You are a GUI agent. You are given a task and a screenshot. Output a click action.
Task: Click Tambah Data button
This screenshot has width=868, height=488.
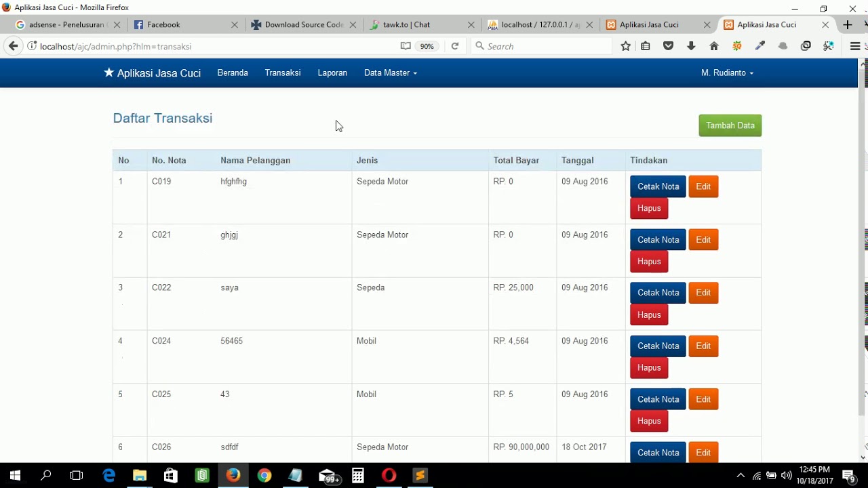pyautogui.click(x=730, y=125)
